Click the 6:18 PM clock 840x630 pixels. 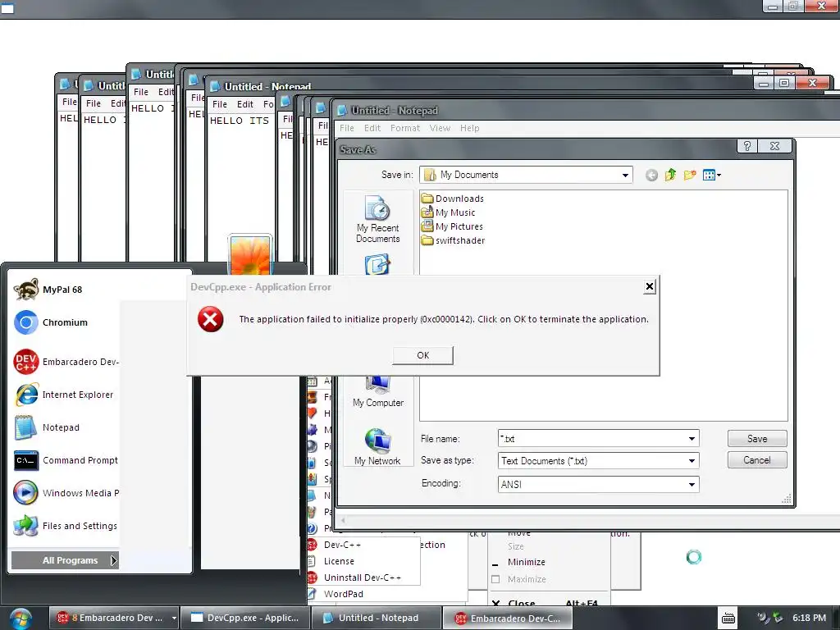pos(809,618)
